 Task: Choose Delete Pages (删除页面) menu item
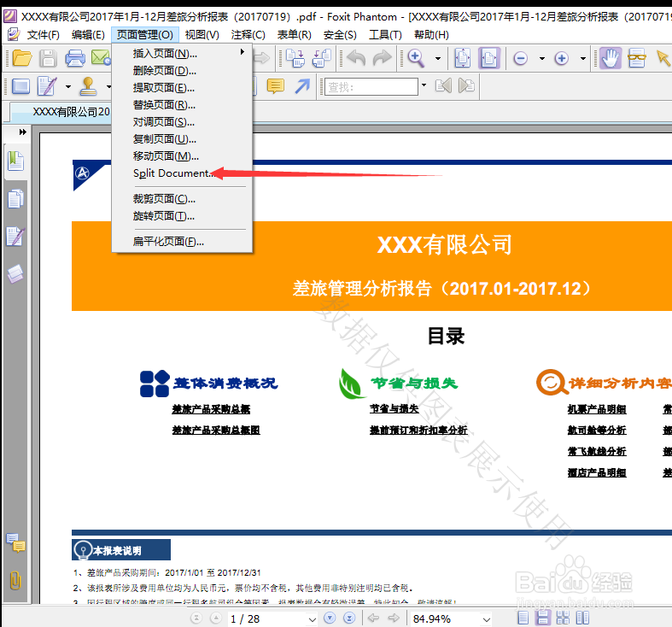[x=182, y=70]
